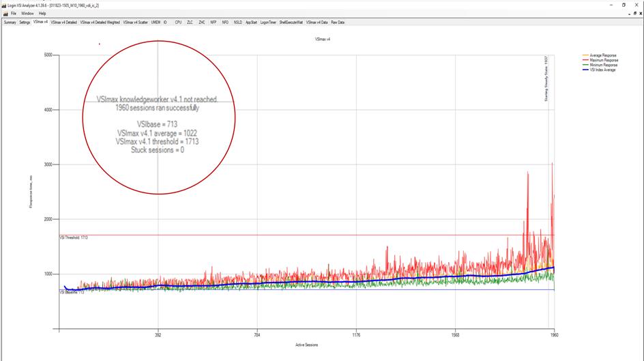The width and height of the screenshot is (644, 361).
Task: Open the Help menu
Action: coord(42,13)
